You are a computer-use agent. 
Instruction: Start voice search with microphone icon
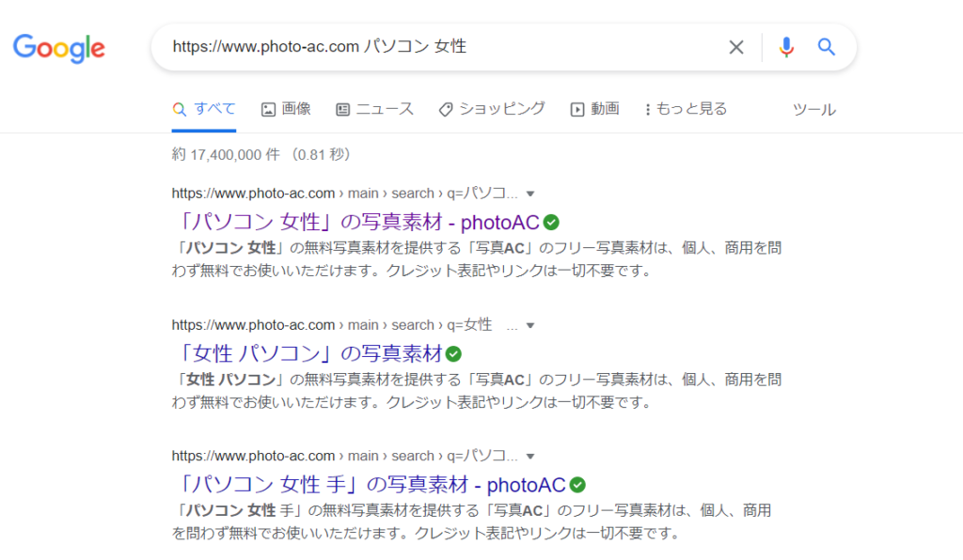(x=786, y=47)
